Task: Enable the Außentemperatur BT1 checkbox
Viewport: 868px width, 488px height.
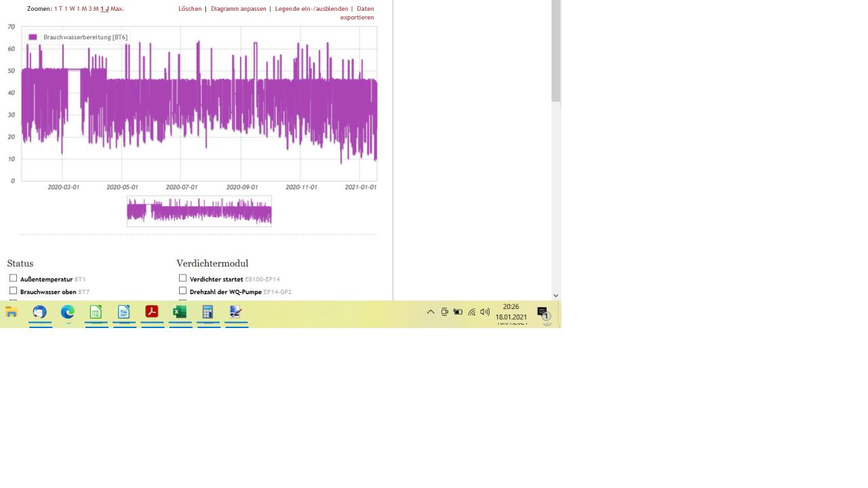Action: (13, 279)
